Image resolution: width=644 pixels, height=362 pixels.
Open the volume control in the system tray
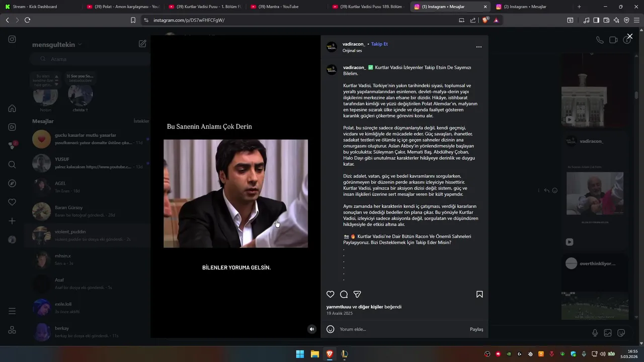(603, 354)
